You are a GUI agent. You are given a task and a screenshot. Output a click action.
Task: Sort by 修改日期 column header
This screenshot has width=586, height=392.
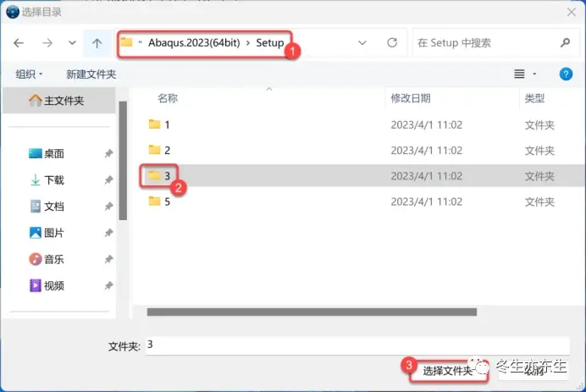[411, 98]
